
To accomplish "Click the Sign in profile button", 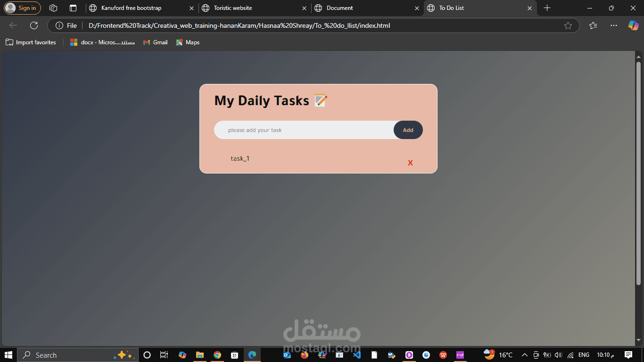I will [22, 8].
